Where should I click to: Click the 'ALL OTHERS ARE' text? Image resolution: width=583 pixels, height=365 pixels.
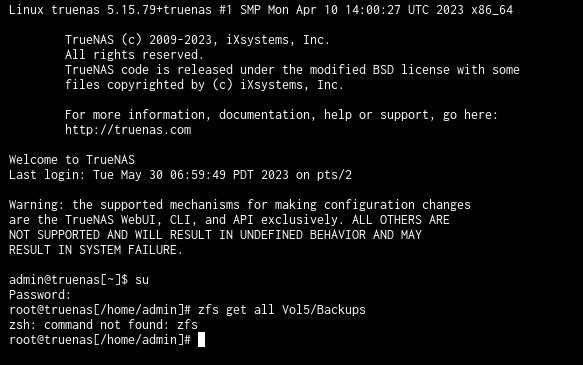click(400, 220)
